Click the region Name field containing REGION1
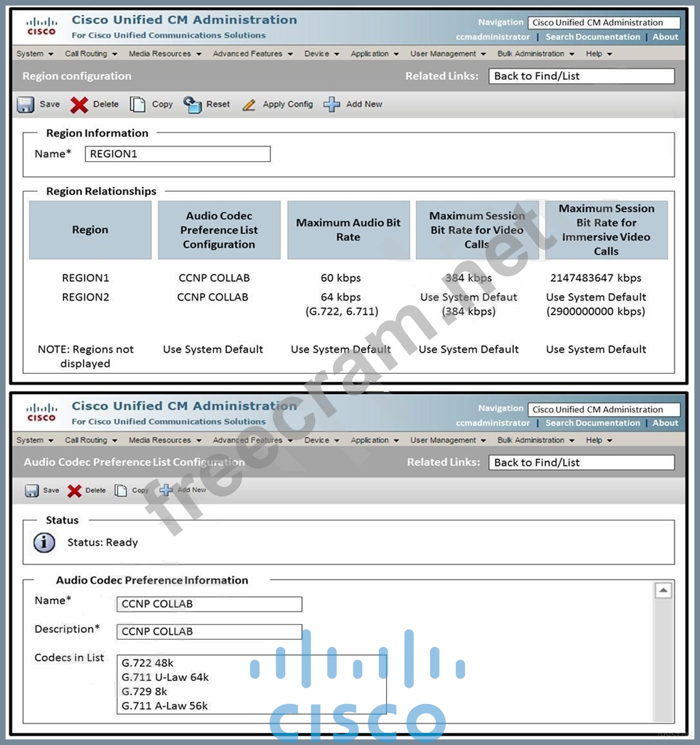700x745 pixels. [177, 154]
